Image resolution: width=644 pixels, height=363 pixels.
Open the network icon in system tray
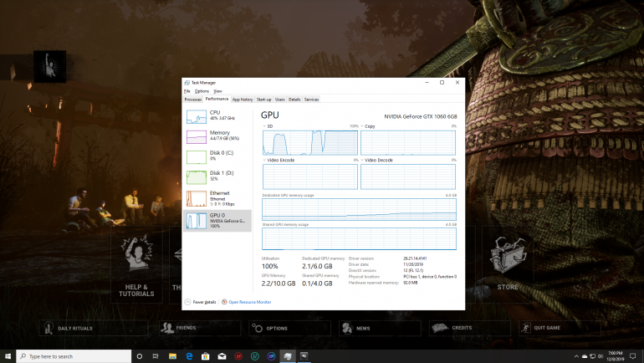pyautogui.click(x=592, y=356)
